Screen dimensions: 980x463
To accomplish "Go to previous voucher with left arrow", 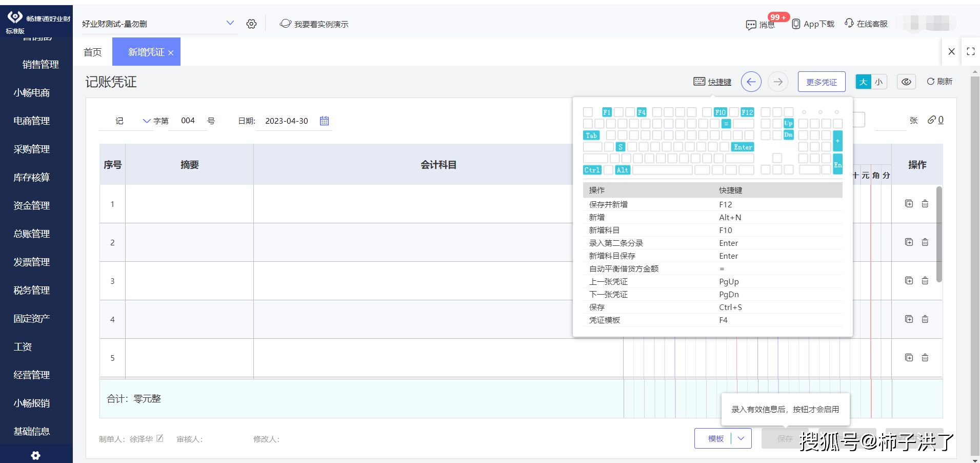I will [x=751, y=82].
